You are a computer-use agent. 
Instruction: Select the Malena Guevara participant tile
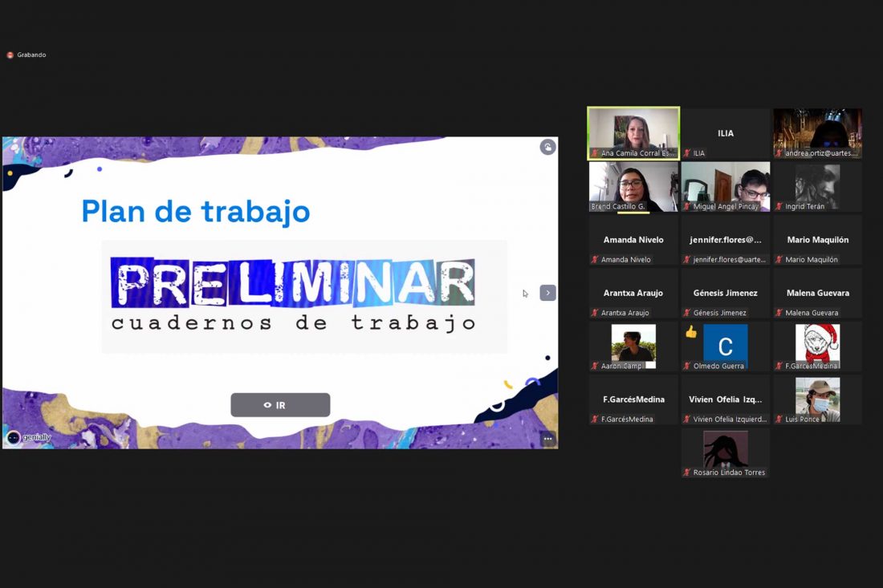(x=817, y=293)
